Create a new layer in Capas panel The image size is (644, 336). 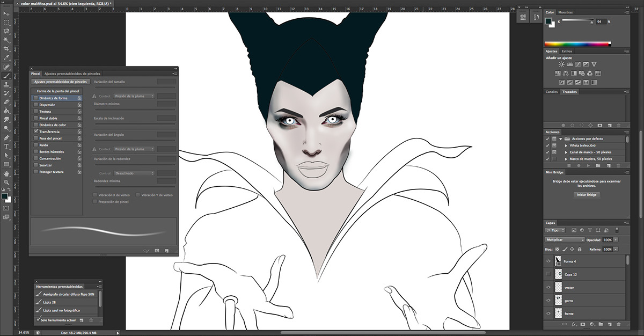[610, 324]
